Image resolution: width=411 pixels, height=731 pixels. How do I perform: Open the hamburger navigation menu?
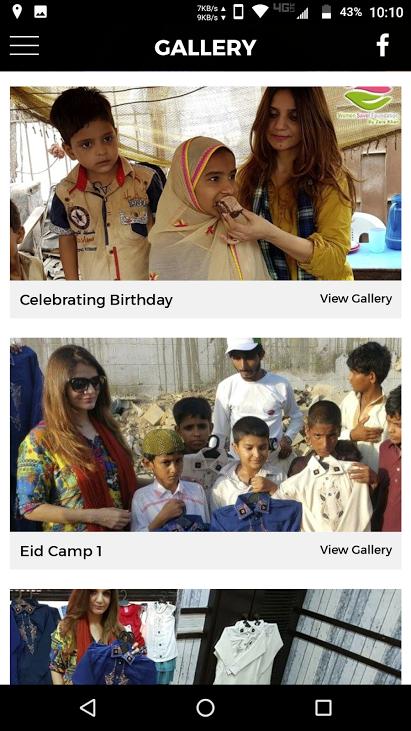[24, 46]
